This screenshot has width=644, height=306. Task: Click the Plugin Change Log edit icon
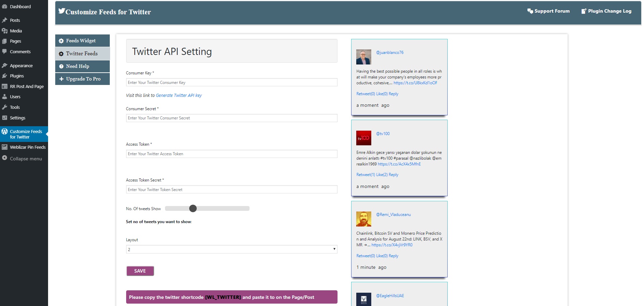click(x=584, y=11)
